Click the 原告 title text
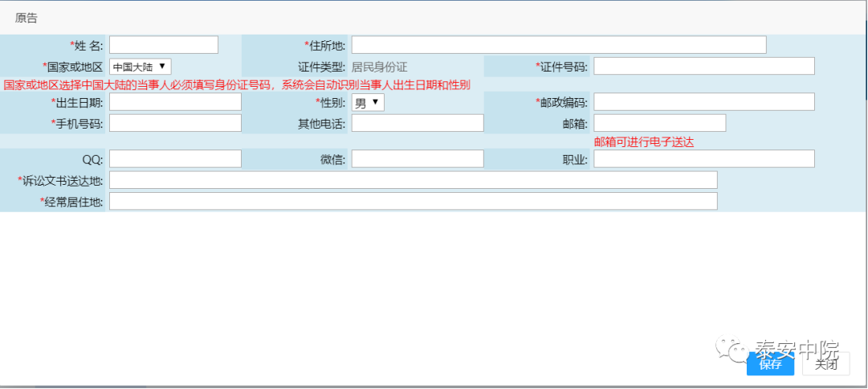Image resolution: width=868 pixels, height=389 pixels. click(x=26, y=18)
